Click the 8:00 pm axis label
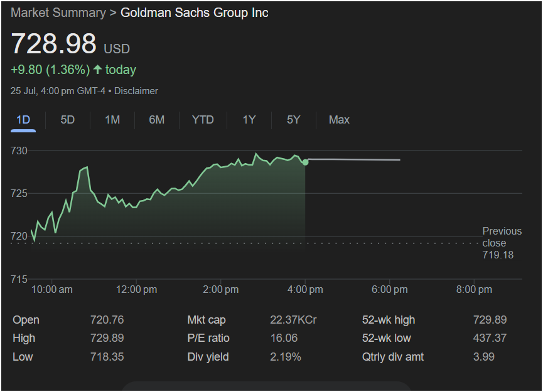The width and height of the screenshot is (543, 392). click(474, 290)
